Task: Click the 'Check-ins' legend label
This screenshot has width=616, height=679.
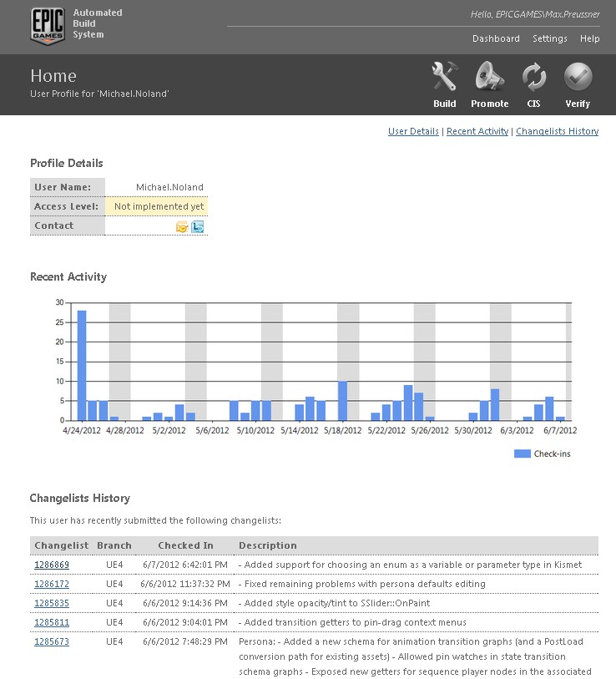Action: (552, 454)
